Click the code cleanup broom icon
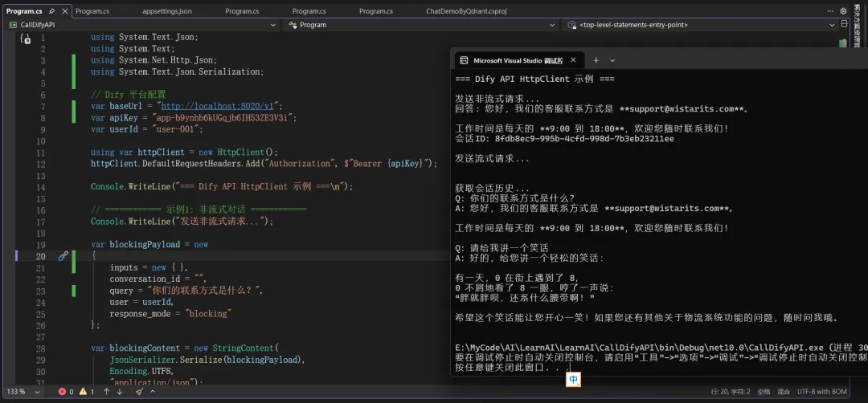 [140, 392]
